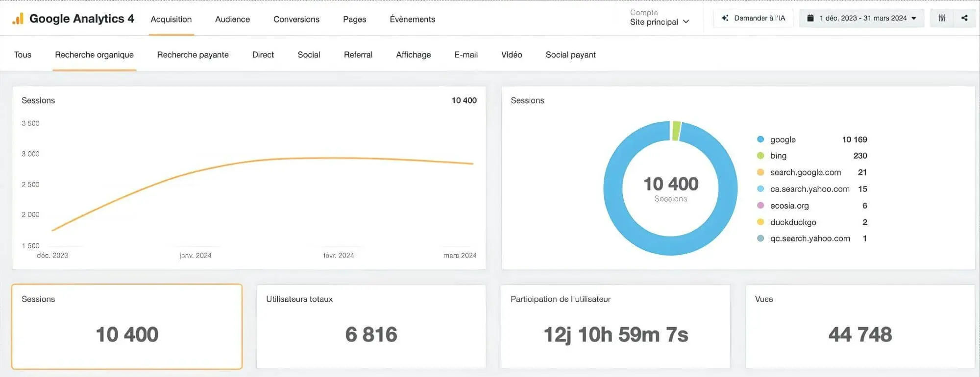Image resolution: width=980 pixels, height=377 pixels.
Task: Click the google legend label
Action: 783,140
